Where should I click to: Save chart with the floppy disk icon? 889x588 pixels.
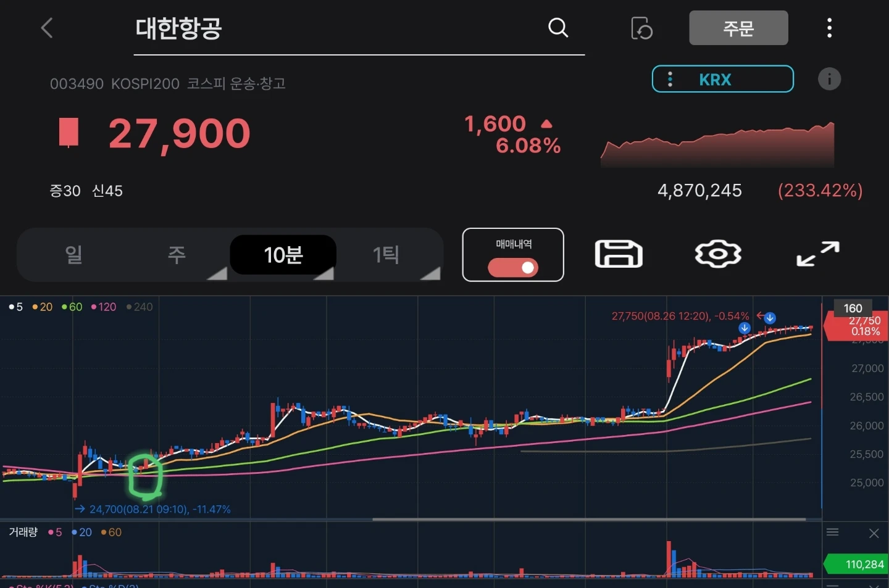[x=619, y=254]
